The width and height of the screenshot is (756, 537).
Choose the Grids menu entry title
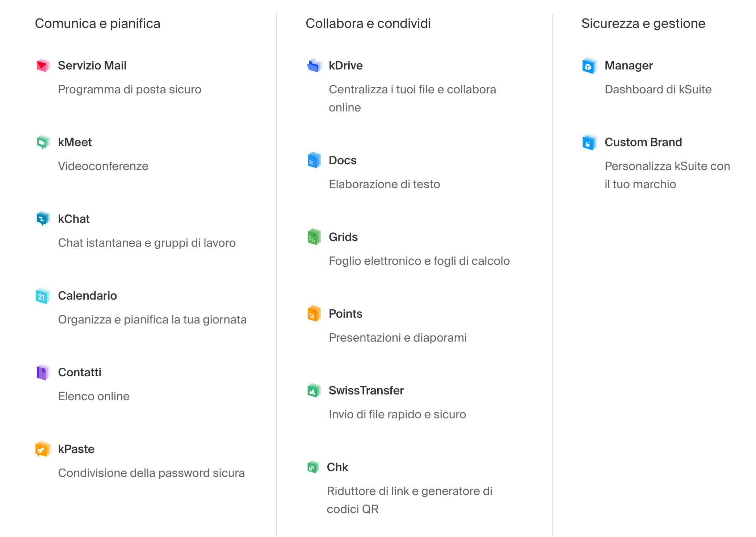(x=343, y=237)
